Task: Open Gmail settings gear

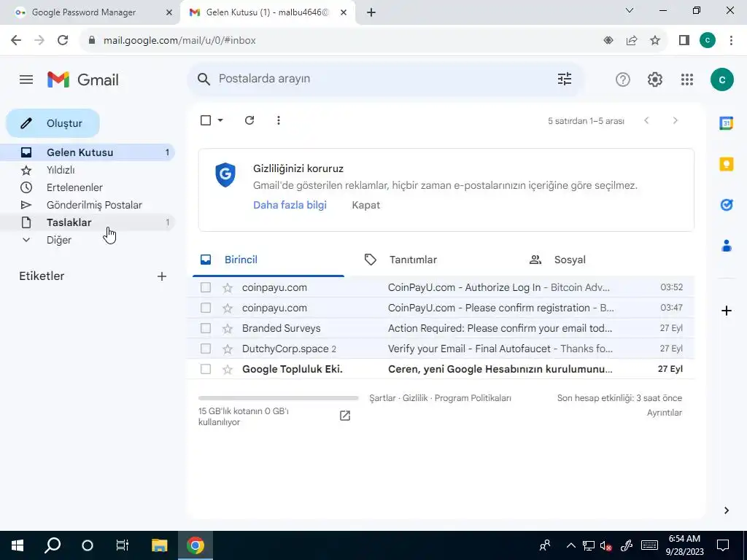Action: point(655,79)
